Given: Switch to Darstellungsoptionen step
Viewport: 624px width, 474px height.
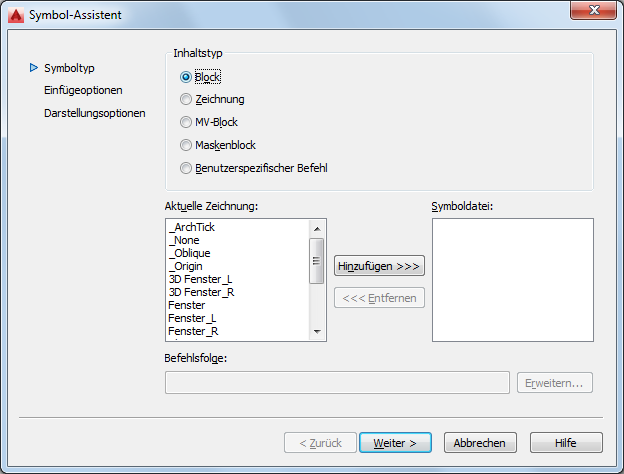Looking at the screenshot, I should tap(95, 113).
